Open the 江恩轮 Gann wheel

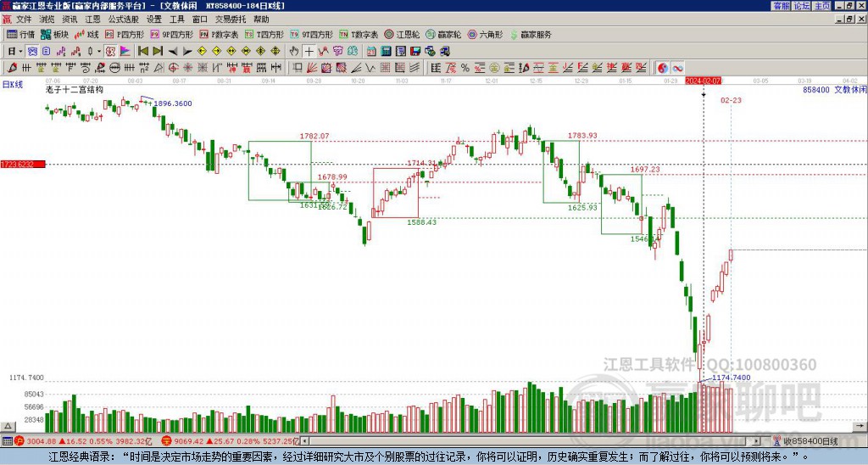point(402,34)
